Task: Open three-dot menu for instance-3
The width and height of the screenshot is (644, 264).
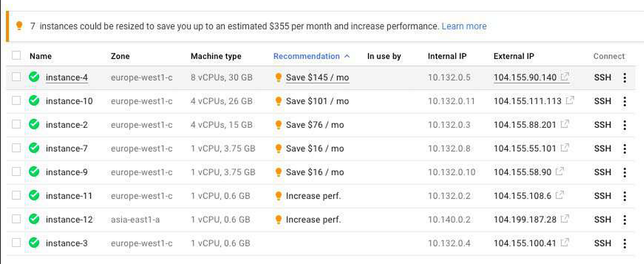Action: [x=625, y=243]
